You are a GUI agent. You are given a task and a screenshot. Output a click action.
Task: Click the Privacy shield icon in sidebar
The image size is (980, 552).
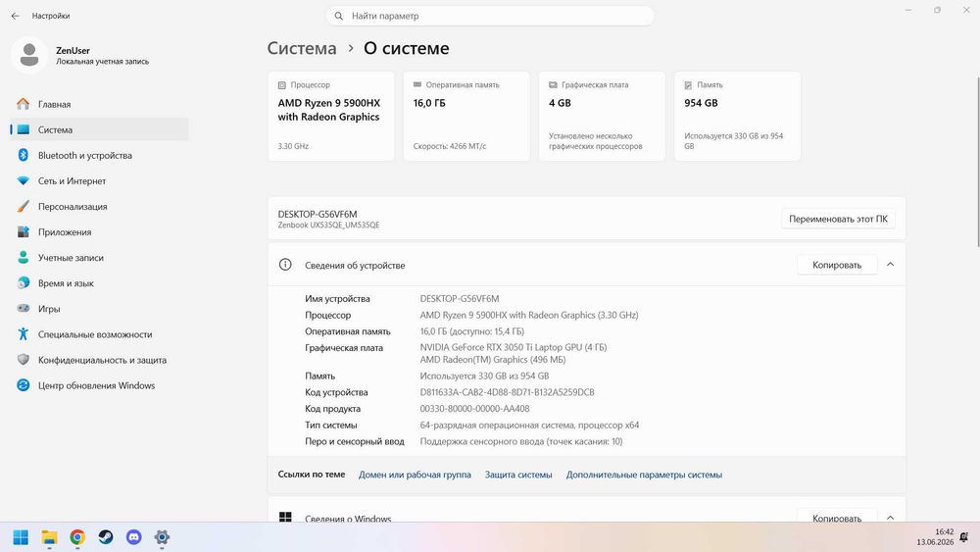coord(24,360)
